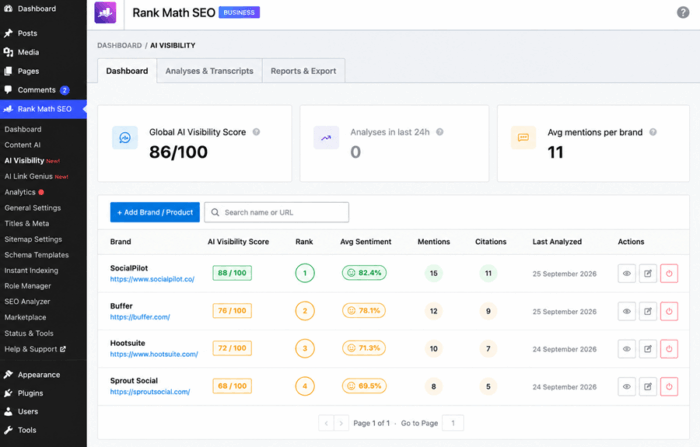The height and width of the screenshot is (447, 700).
Task: Click the AI Visibility Score column header
Action: point(238,242)
